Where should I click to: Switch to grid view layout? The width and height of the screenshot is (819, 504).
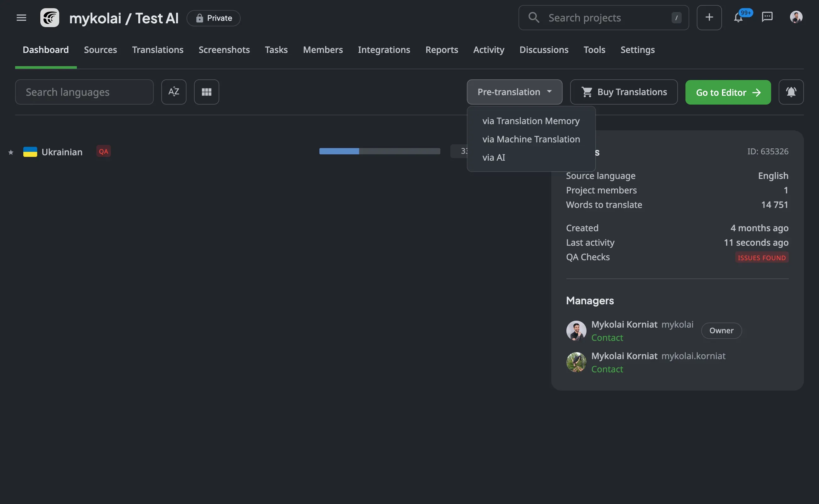coord(206,92)
